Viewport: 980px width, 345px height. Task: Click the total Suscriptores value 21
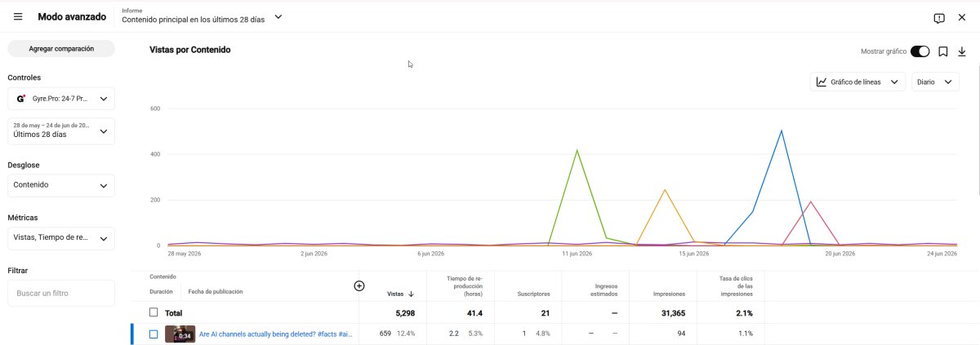546,313
